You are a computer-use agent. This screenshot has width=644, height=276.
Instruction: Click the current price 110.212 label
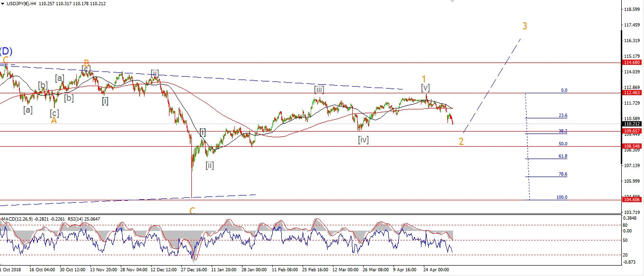point(632,124)
